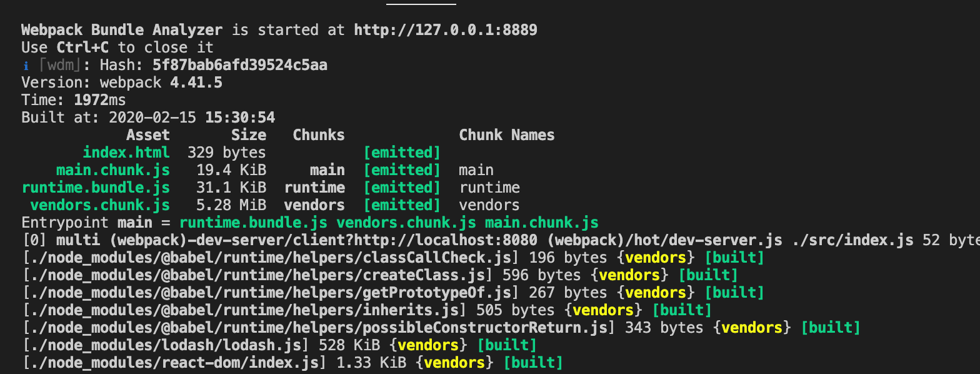Screen dimensions: 980x374
Task: Click vendors.chunk.js in the Asset column
Action: point(100,205)
